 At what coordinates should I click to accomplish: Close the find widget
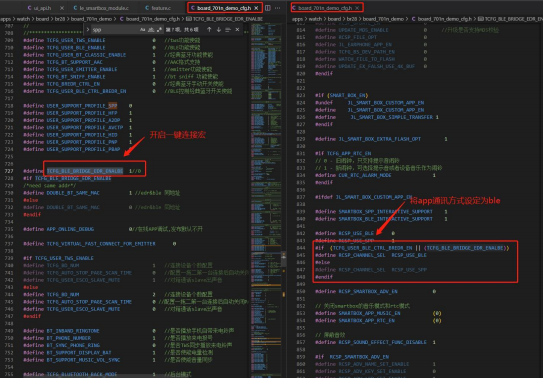(x=237, y=30)
